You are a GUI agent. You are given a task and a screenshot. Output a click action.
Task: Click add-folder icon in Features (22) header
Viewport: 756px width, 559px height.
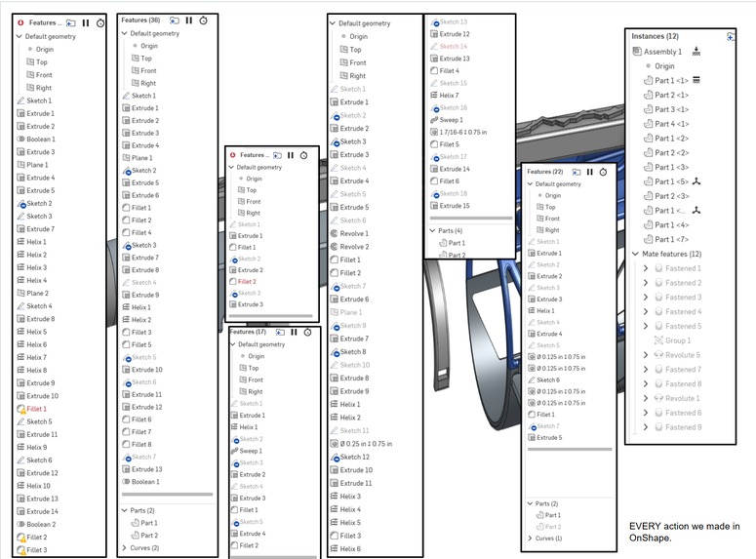577,172
